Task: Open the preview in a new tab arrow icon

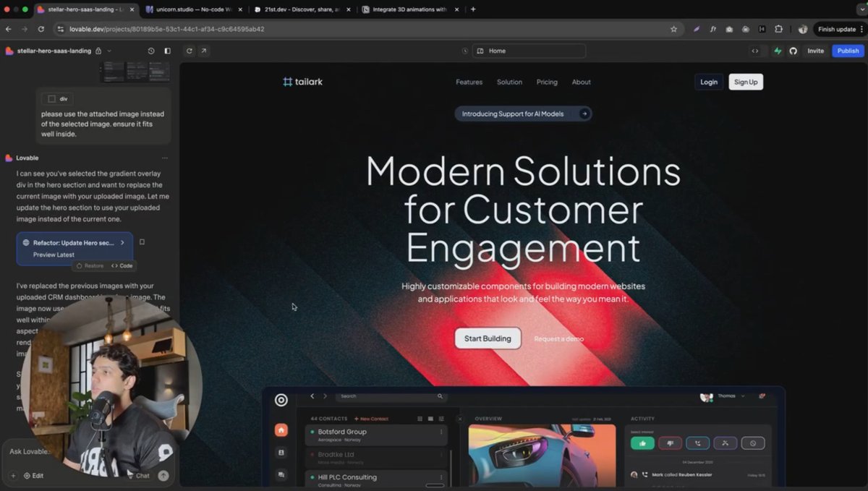Action: click(204, 51)
